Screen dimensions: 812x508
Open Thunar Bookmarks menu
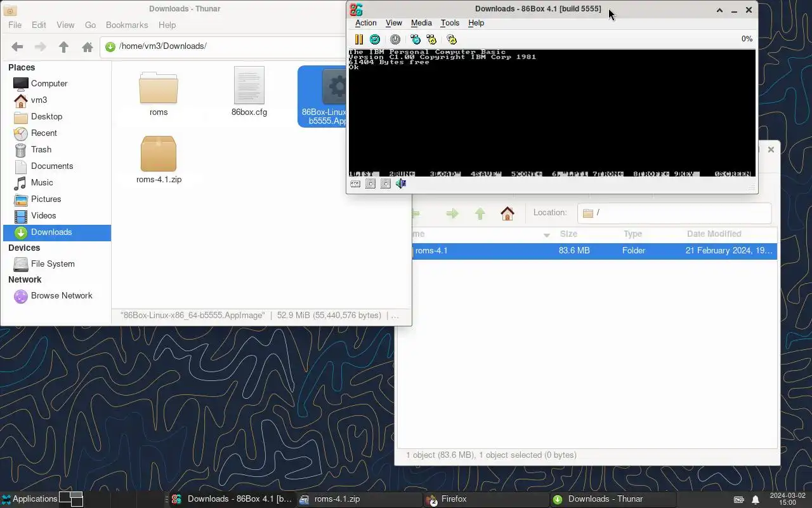coord(127,25)
